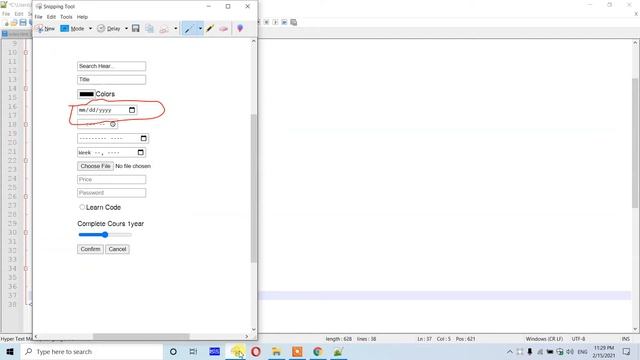Click the Complete Cours range slider handle

click(105, 235)
